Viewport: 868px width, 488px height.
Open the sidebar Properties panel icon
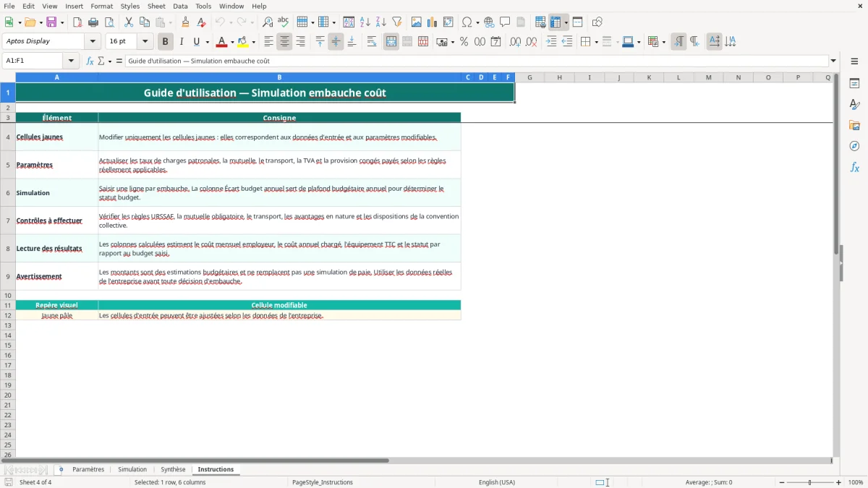pyautogui.click(x=854, y=84)
